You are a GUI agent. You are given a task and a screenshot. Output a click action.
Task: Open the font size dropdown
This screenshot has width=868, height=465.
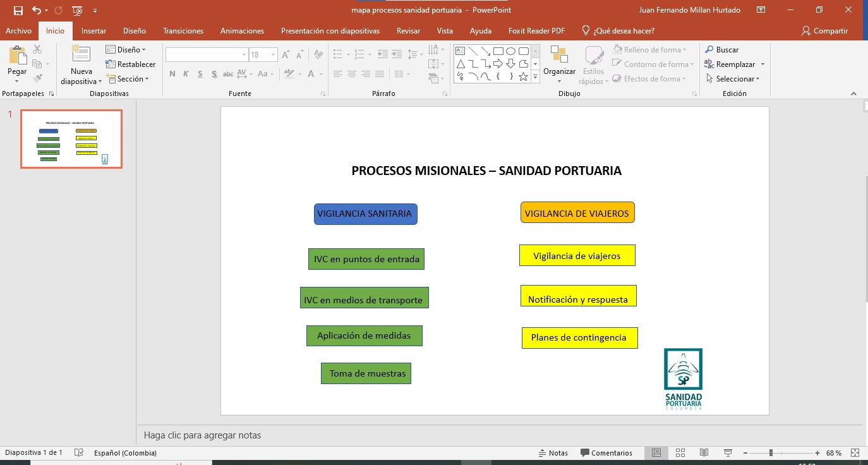273,55
